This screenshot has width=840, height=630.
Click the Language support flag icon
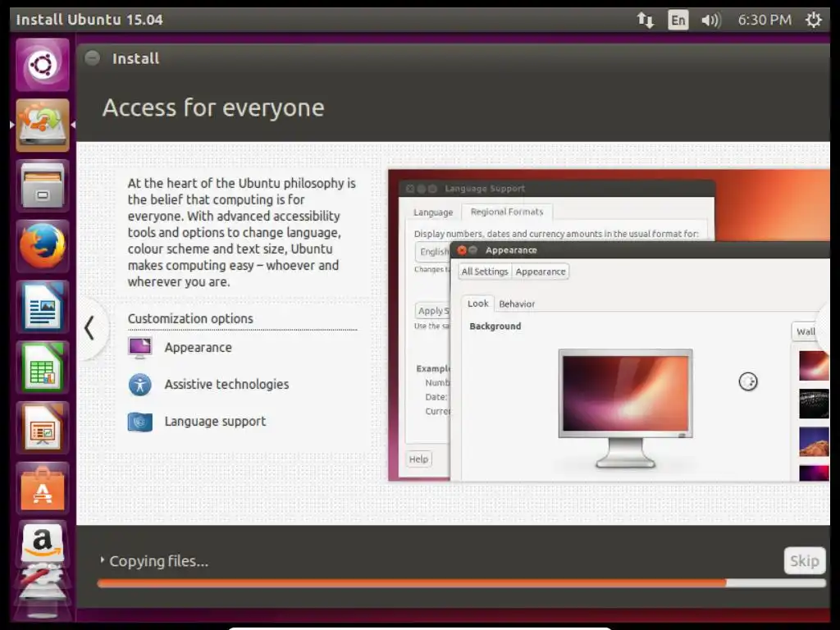coord(139,422)
